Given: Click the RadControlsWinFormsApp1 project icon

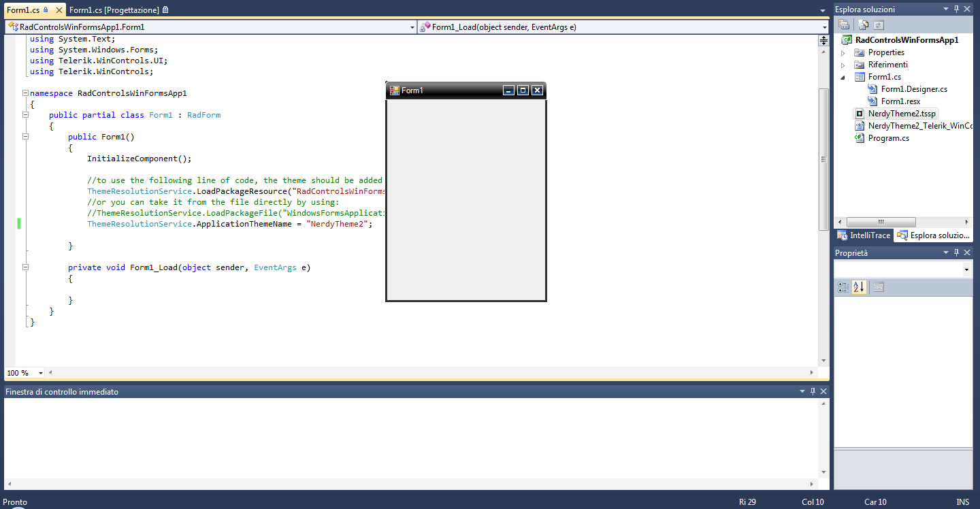Looking at the screenshot, I should pos(847,40).
